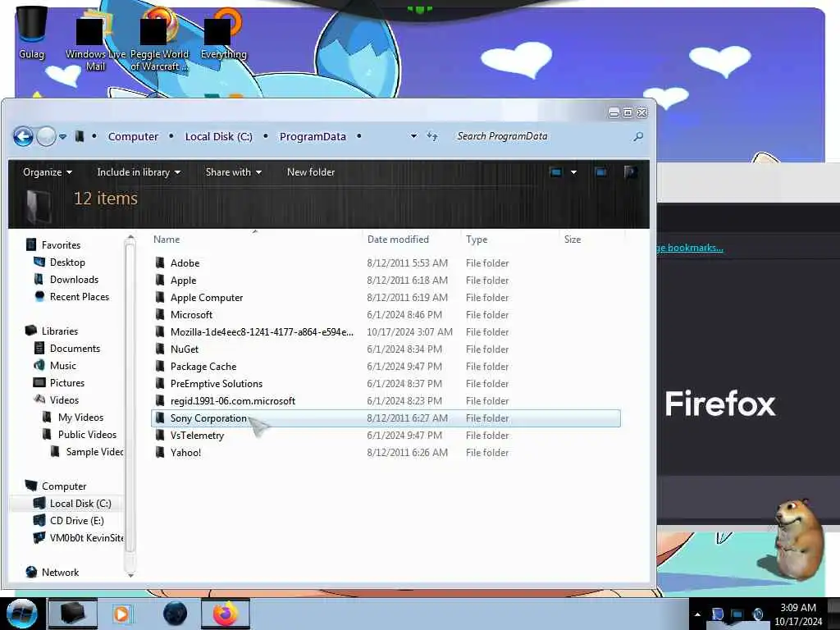Click the Explorer forward arrow button
The width and height of the screenshot is (840, 630).
46,137
